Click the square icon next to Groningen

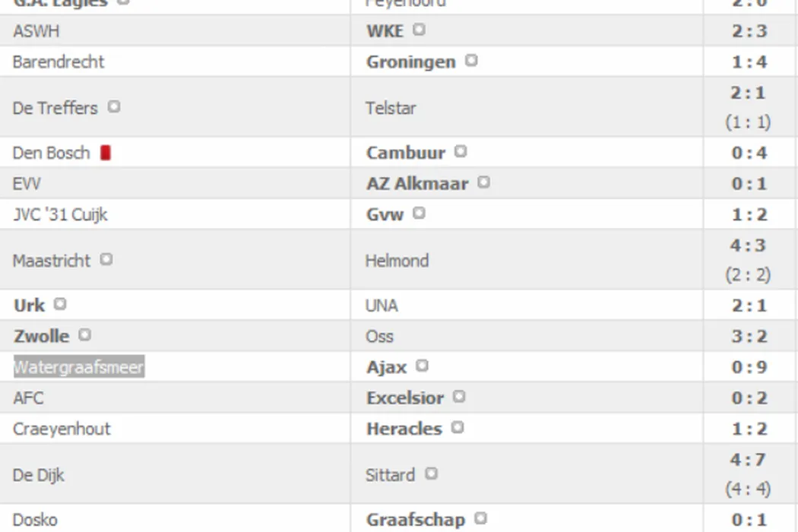[x=471, y=61]
